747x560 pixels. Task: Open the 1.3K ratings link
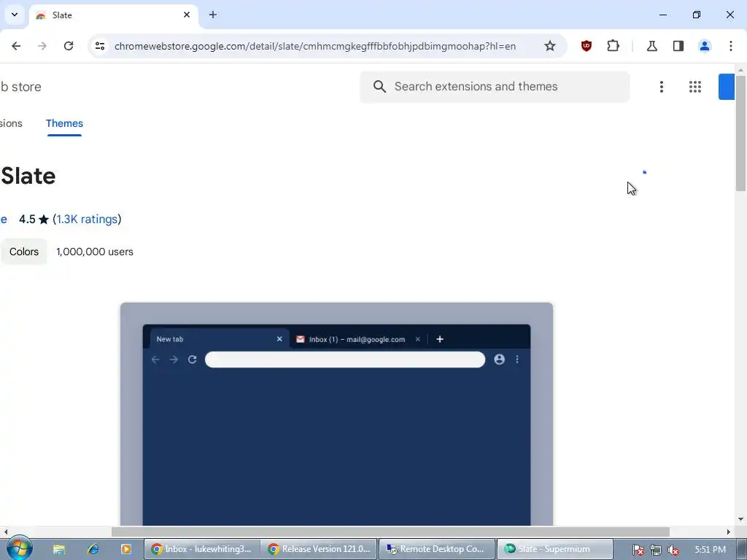tap(88, 219)
